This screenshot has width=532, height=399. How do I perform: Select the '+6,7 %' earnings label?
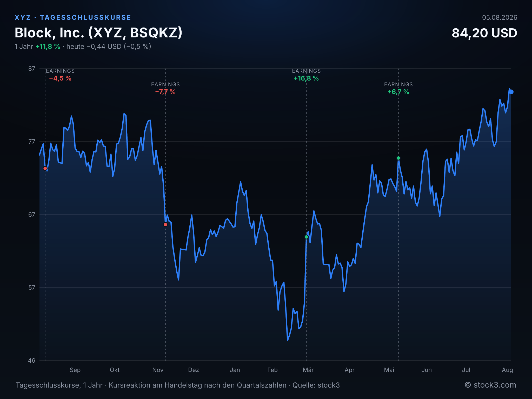point(398,92)
